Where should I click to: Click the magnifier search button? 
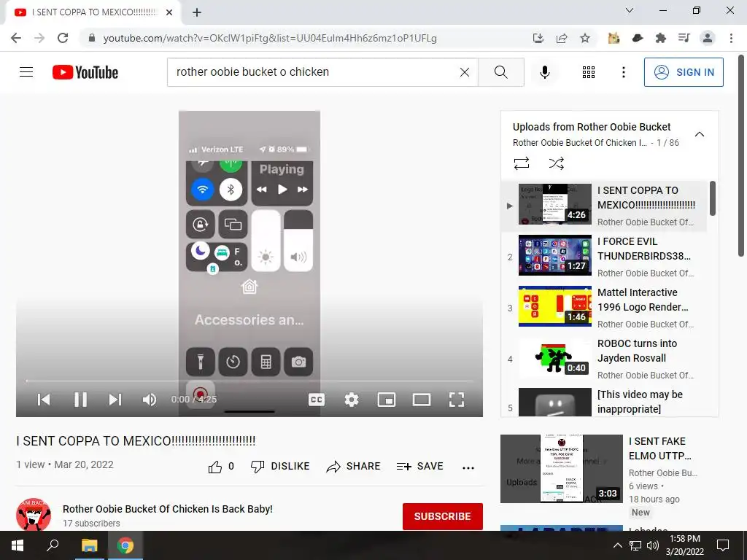tap(500, 72)
